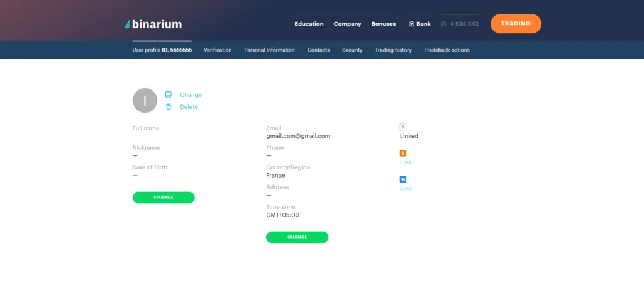644x282 pixels.
Task: Click the gray profile avatar circle
Action: tap(145, 101)
